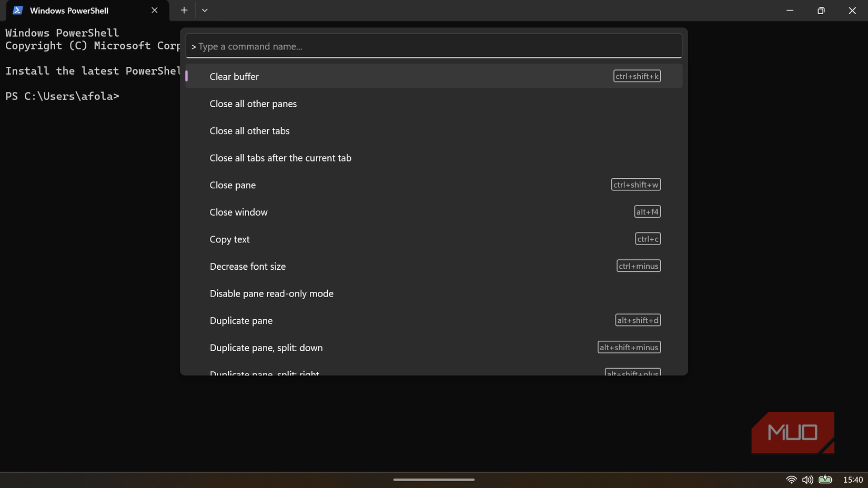Click the ctrl+shift+w shortcut badge
Viewport: 868px width, 488px height.
(636, 185)
